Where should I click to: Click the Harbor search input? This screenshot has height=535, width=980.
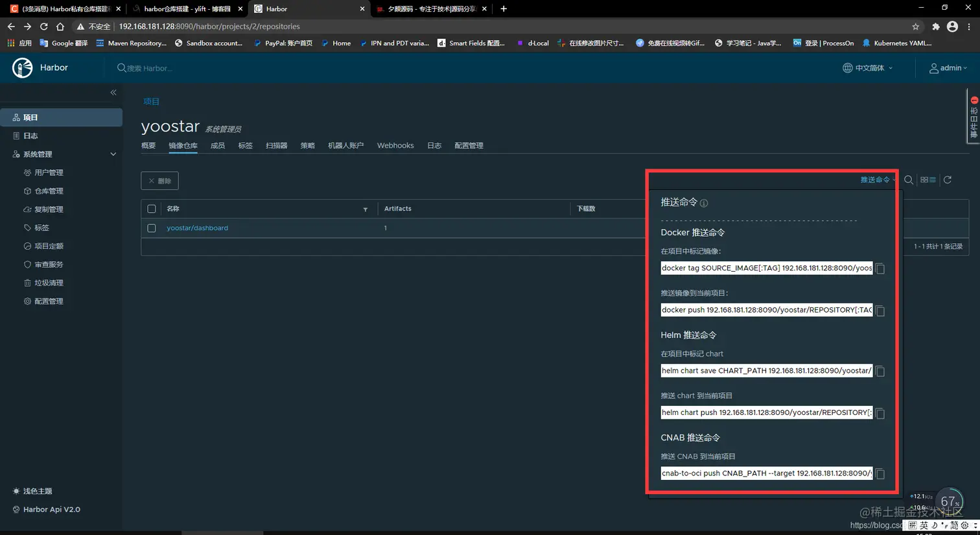tap(150, 68)
